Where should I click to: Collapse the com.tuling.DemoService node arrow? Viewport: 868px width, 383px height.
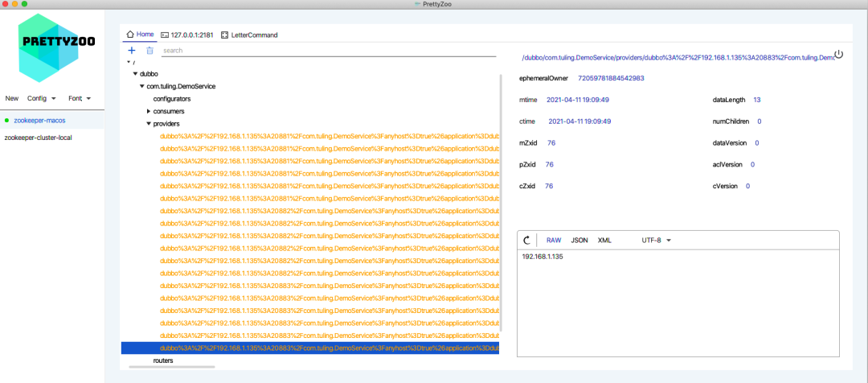141,86
